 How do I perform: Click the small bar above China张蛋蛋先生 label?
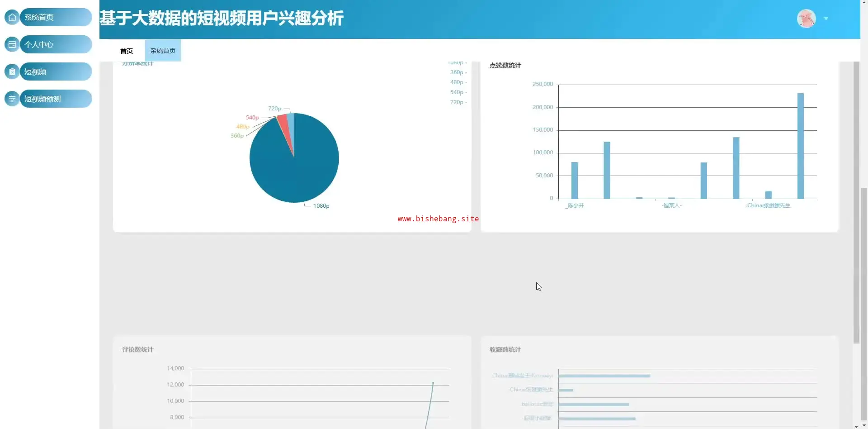768,195
